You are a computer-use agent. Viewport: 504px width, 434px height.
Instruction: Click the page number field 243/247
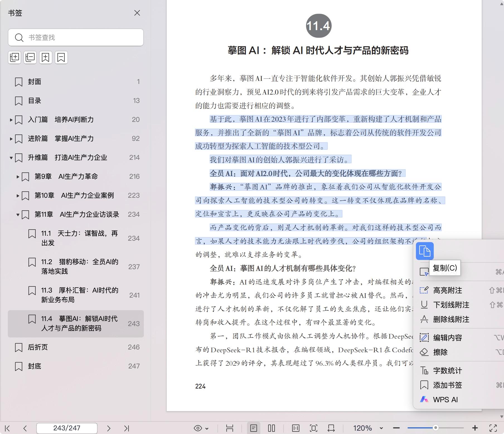point(67,428)
